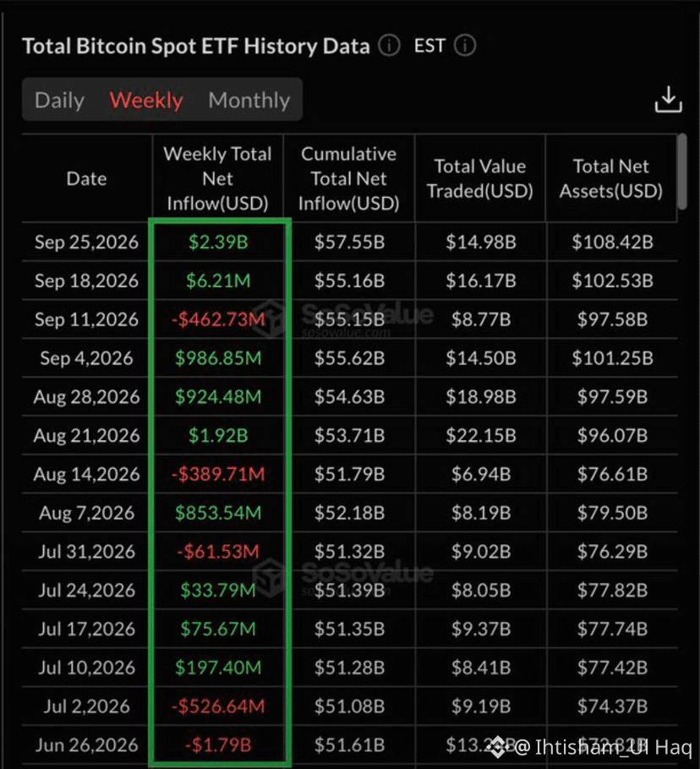Click the Total Value Traded column header
Image resolution: width=700 pixels, height=769 pixels.
tap(479, 178)
